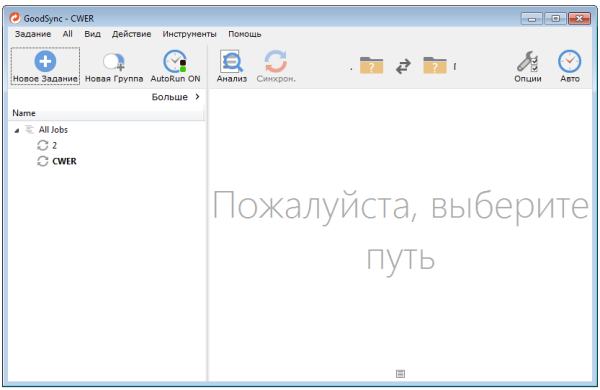This screenshot has width=600, height=390.
Task: Open Опции wrench icon
Action: [x=528, y=61]
